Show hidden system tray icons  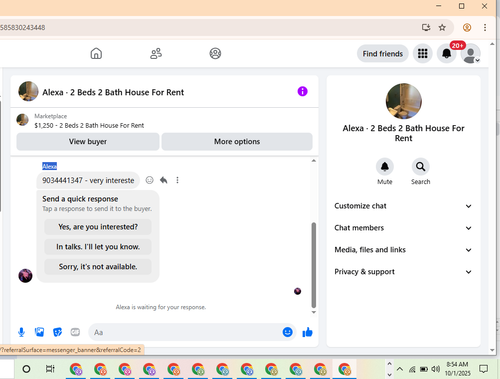tap(400, 369)
